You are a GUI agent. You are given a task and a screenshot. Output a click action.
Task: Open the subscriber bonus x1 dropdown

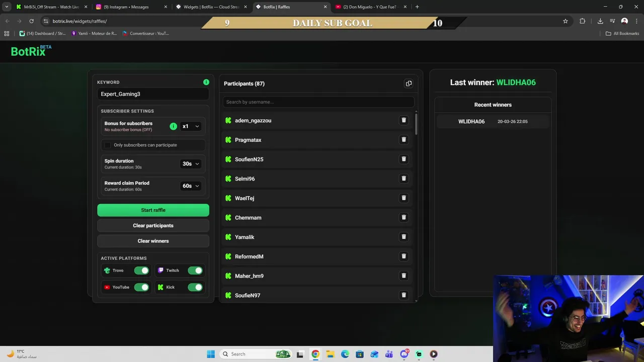click(191, 126)
